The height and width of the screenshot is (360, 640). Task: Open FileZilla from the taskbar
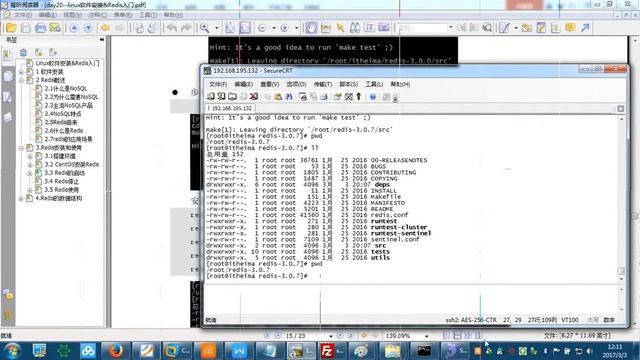[x=332, y=351]
